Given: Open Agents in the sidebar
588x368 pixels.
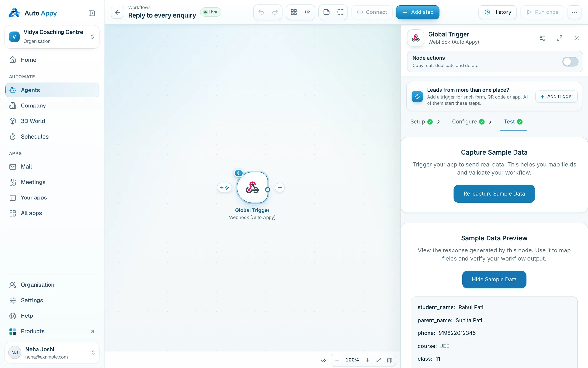Looking at the screenshot, I should pos(52,90).
